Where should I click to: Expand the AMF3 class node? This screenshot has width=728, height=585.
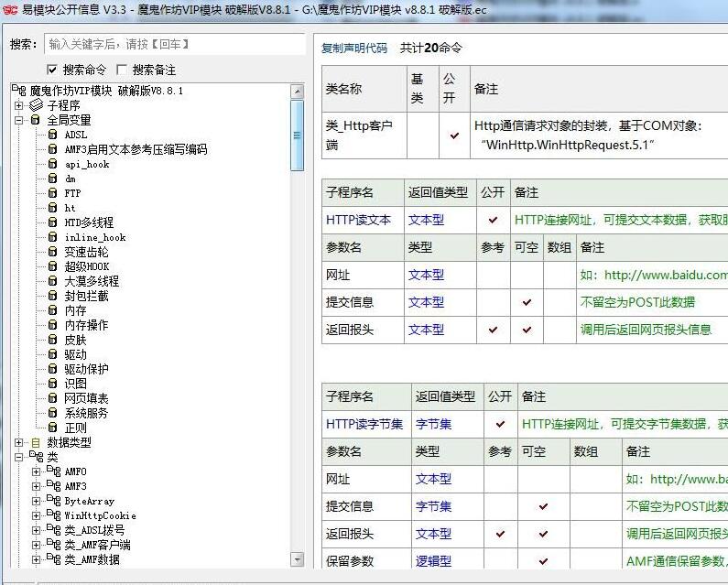tap(36, 486)
